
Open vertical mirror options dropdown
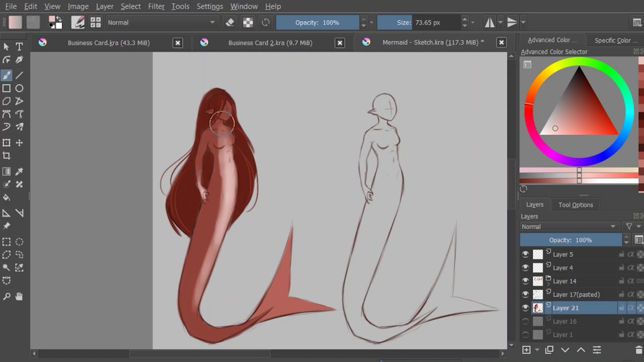tap(523, 22)
